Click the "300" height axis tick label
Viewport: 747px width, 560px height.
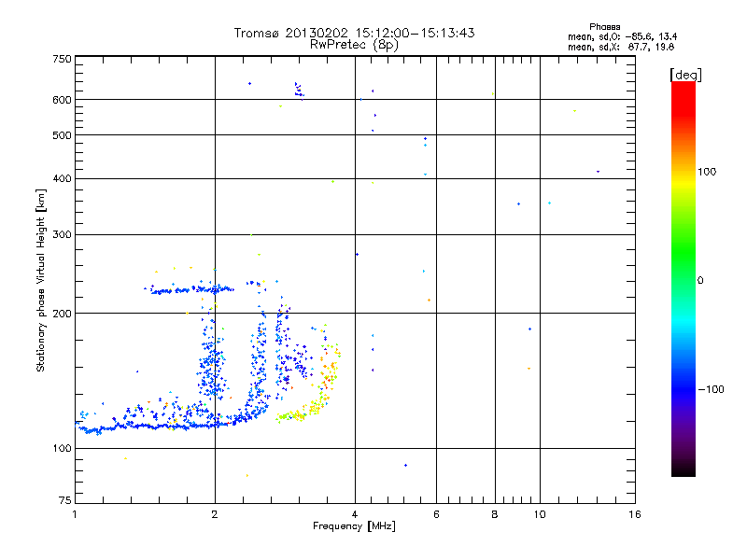click(x=62, y=235)
